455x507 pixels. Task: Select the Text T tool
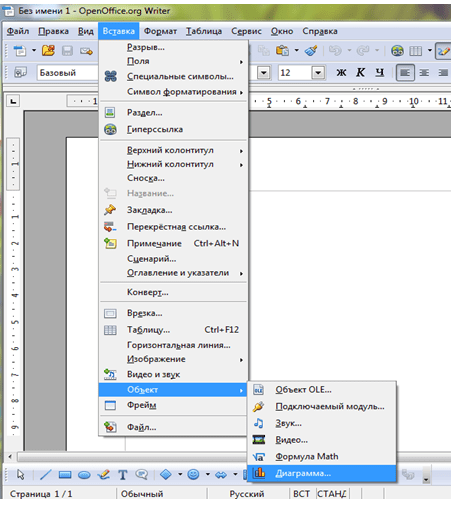click(x=123, y=475)
